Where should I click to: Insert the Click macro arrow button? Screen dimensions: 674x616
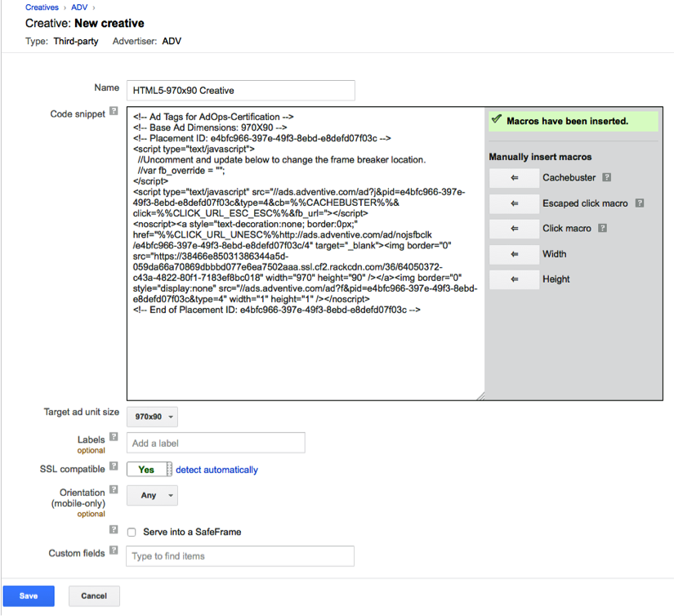pyautogui.click(x=514, y=229)
